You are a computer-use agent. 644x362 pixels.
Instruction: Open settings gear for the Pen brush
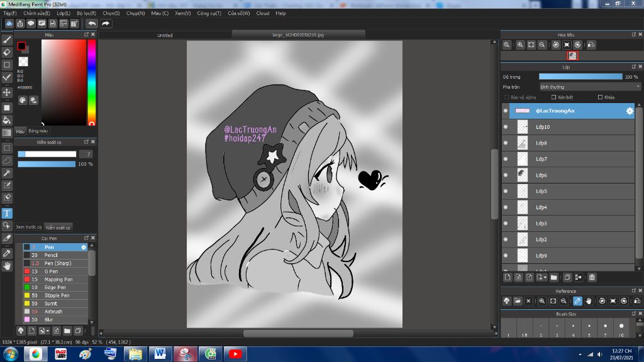84,247
